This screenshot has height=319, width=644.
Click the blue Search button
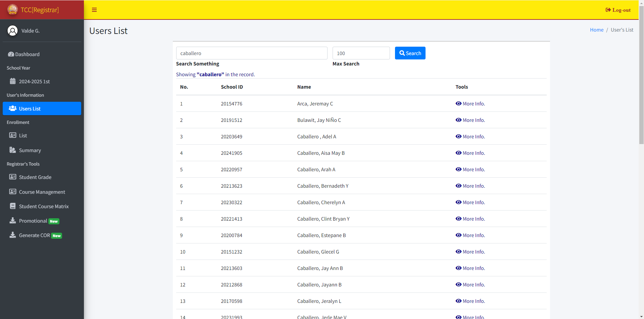(410, 53)
